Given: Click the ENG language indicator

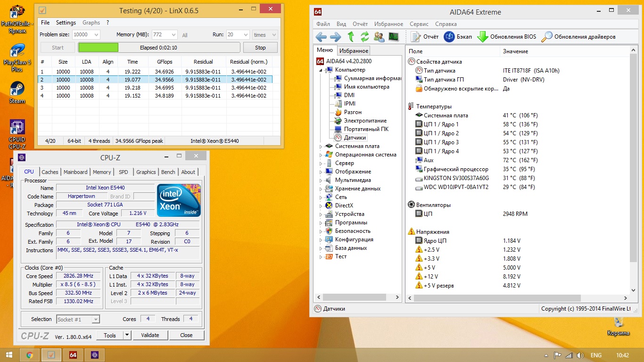Looking at the screenshot, I should click(596, 355).
